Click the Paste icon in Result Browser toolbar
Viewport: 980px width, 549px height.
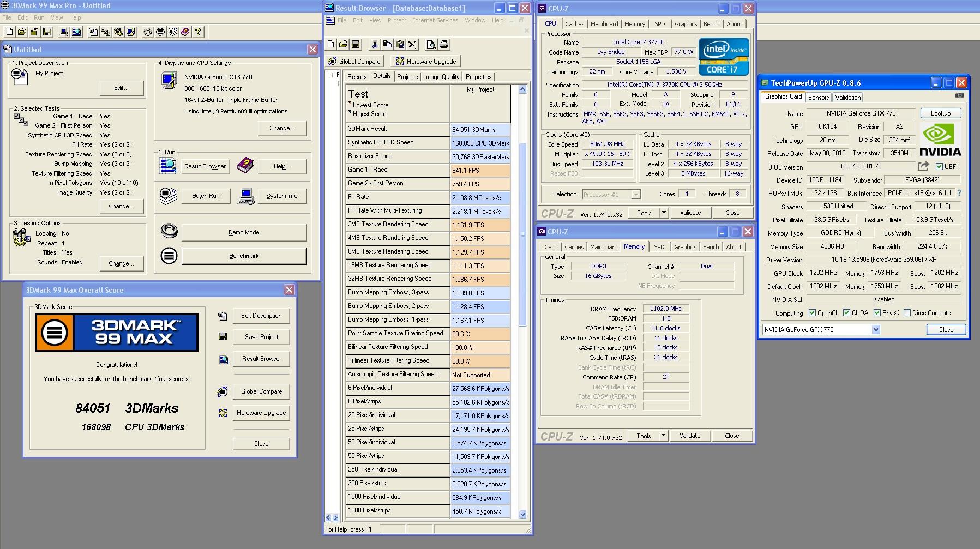tap(400, 44)
